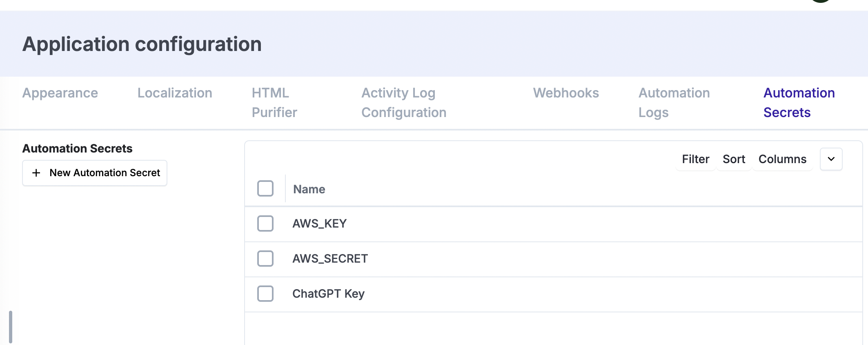
Task: Toggle the ChatGPT Key row checkbox
Action: click(x=265, y=294)
